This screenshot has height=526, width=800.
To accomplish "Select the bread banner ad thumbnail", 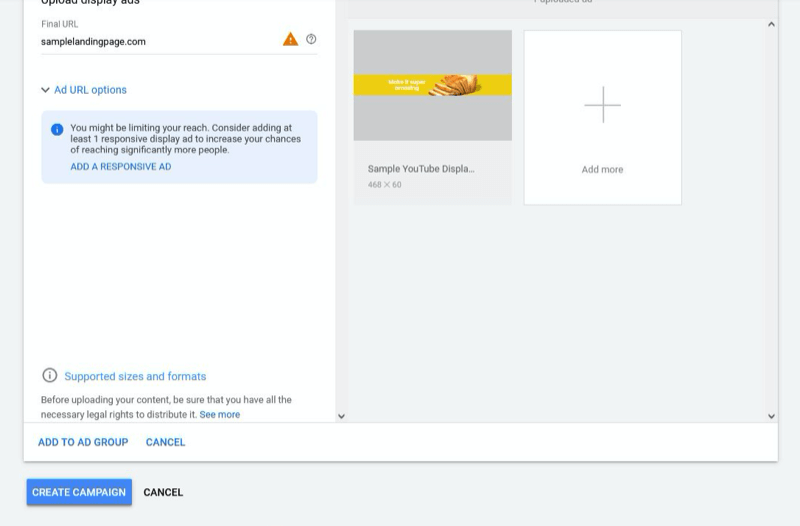I will pyautogui.click(x=433, y=85).
